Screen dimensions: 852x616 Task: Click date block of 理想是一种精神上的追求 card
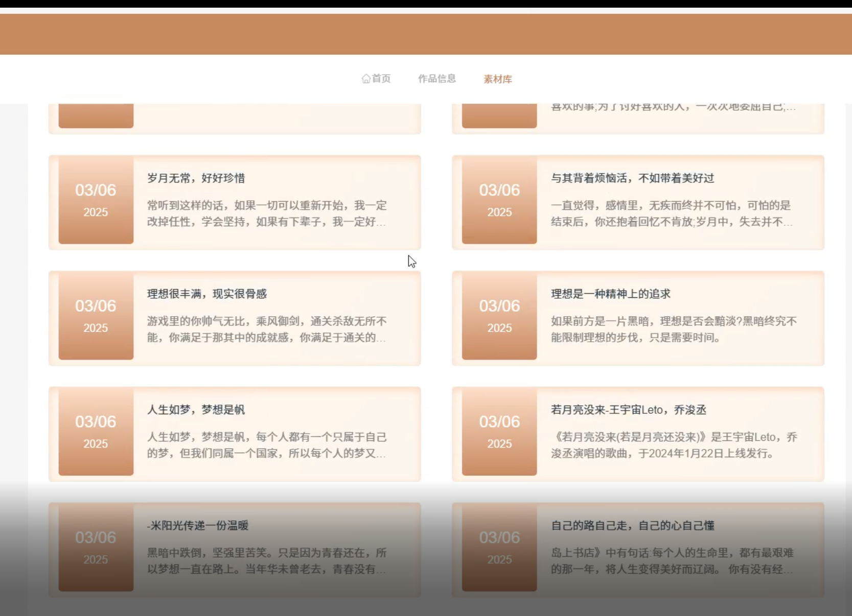tap(499, 316)
